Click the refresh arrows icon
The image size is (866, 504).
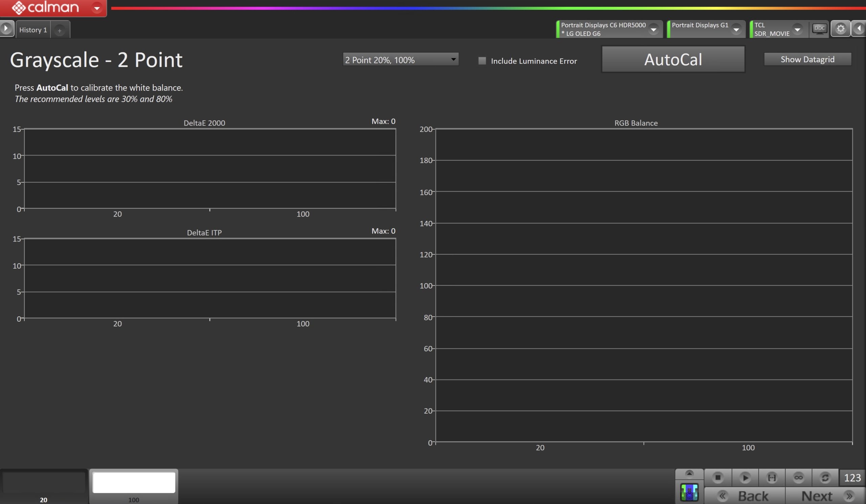pyautogui.click(x=825, y=478)
